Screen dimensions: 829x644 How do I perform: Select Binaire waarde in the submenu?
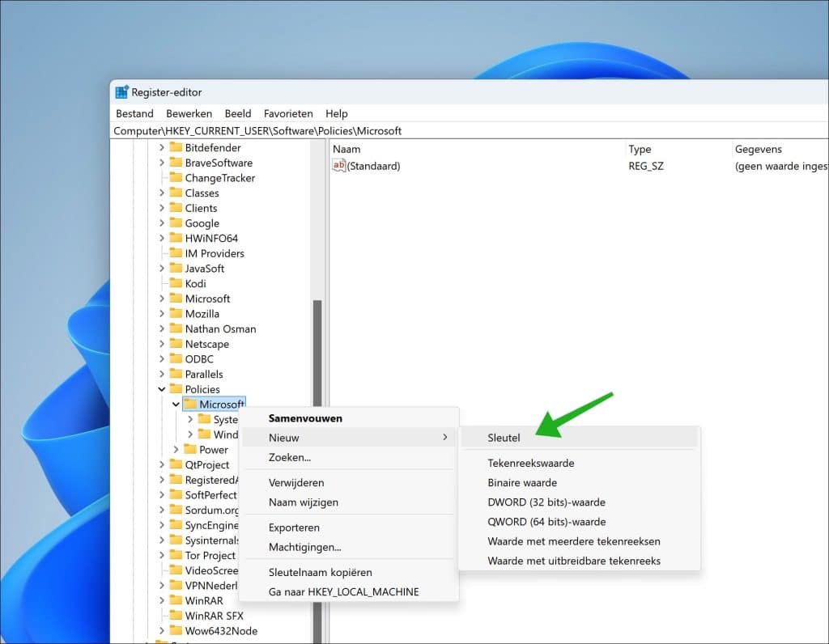pos(580,482)
